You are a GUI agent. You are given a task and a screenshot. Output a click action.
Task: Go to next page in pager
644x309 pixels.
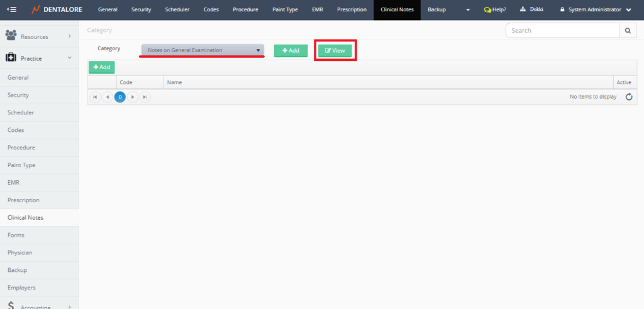[133, 97]
